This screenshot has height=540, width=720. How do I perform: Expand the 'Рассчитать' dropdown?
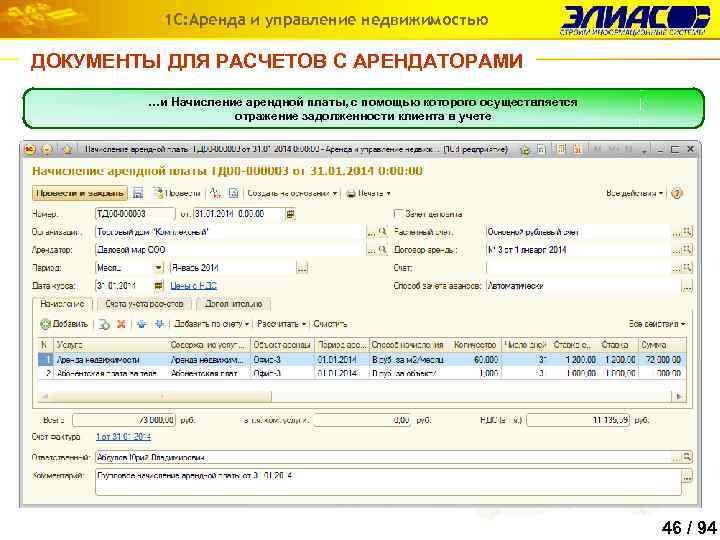click(x=281, y=324)
